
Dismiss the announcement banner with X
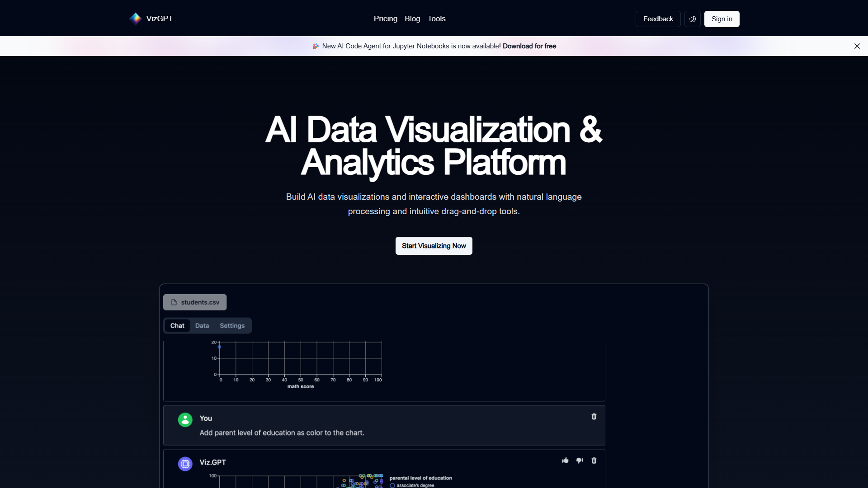[857, 46]
